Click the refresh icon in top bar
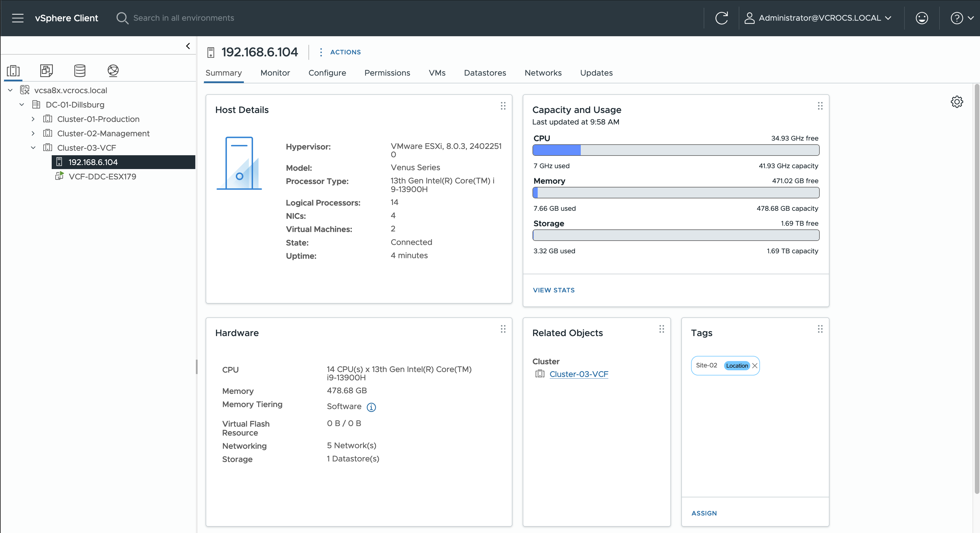 pos(721,18)
